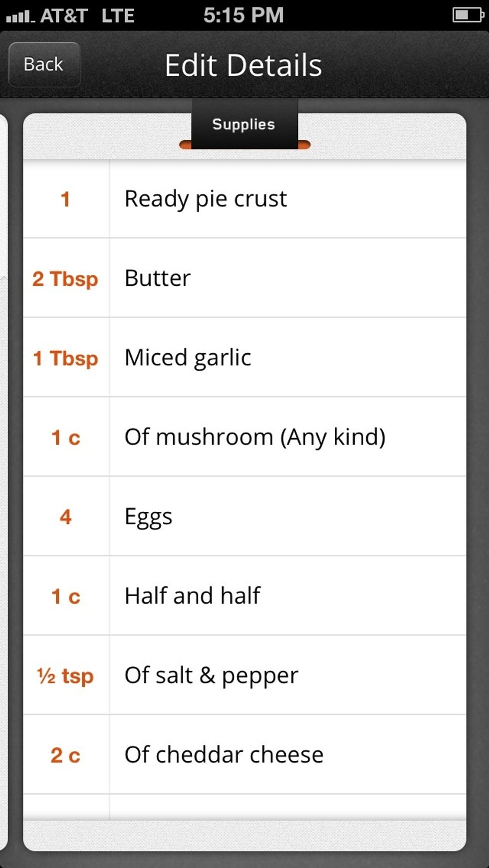Change the 1 c half and half quantity

pos(65,596)
